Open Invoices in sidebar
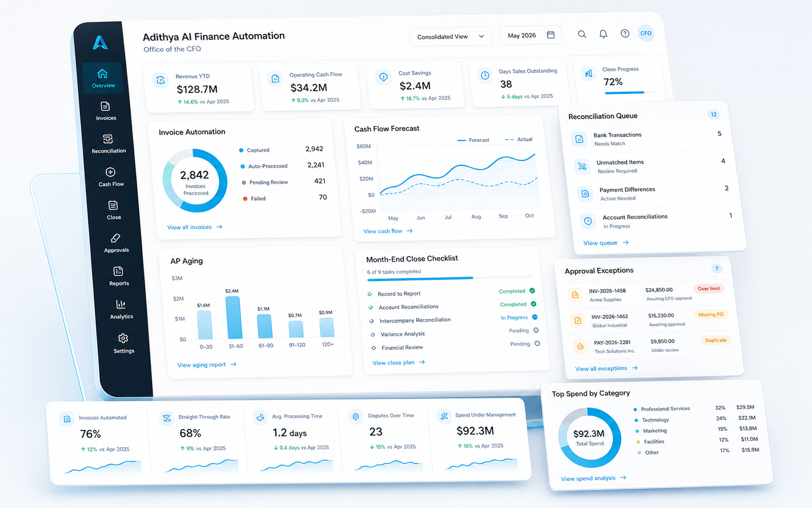This screenshot has height=508, width=812. point(105,111)
